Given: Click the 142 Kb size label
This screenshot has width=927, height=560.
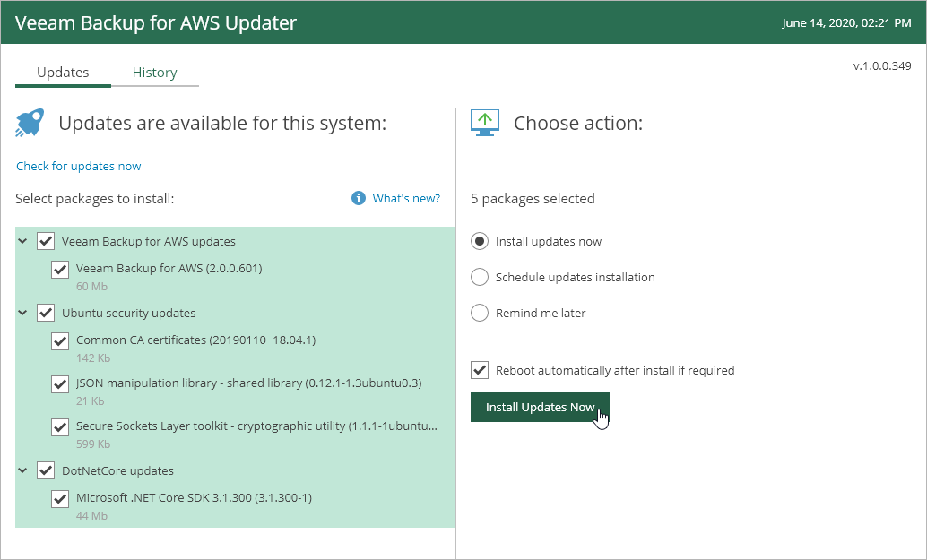Looking at the screenshot, I should click(93, 358).
